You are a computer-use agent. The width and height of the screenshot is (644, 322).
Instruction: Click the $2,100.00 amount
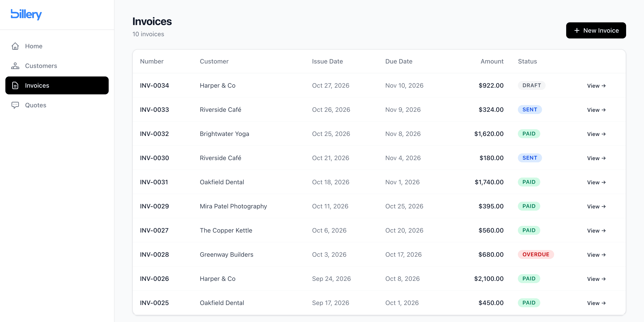[489, 278]
